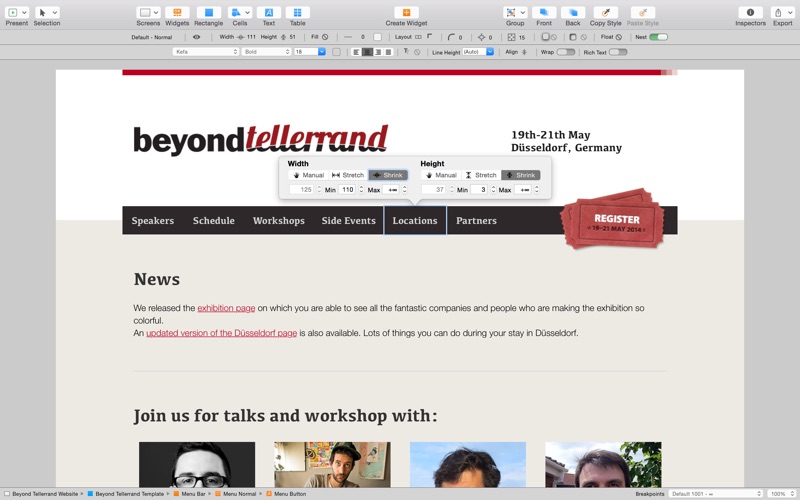Open the Inspectors panel

750,12
